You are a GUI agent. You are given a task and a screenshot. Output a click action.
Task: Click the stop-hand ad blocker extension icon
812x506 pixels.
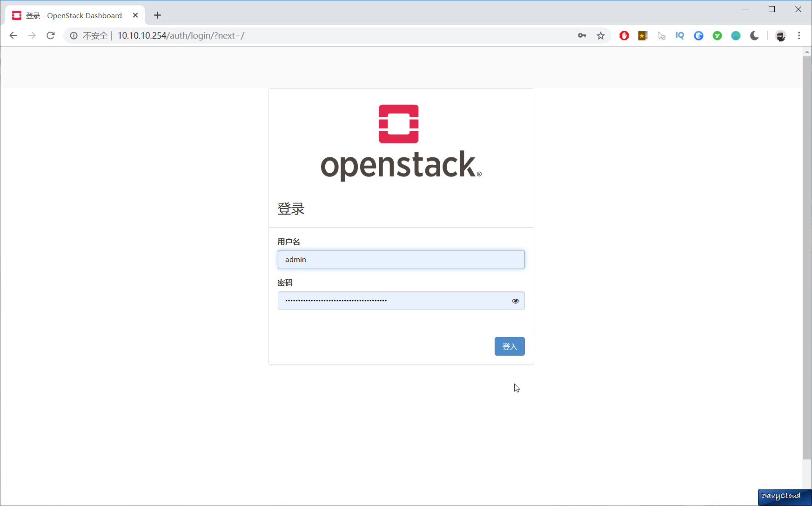(624, 35)
